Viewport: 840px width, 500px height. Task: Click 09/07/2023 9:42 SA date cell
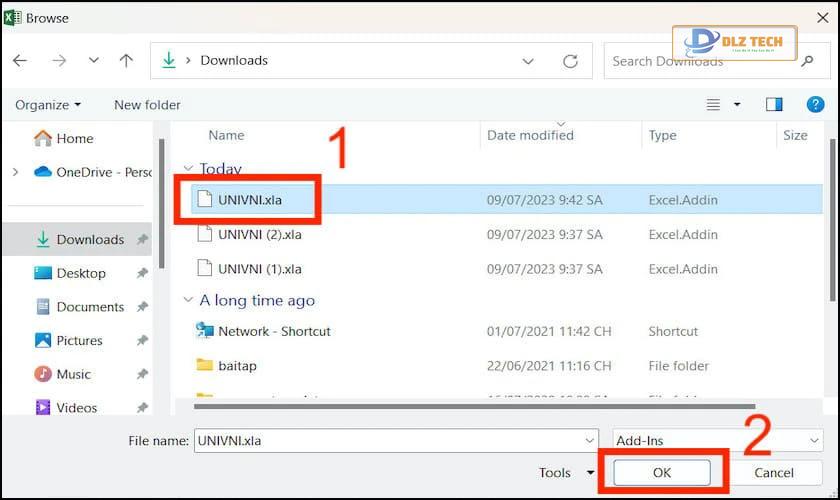tap(544, 200)
